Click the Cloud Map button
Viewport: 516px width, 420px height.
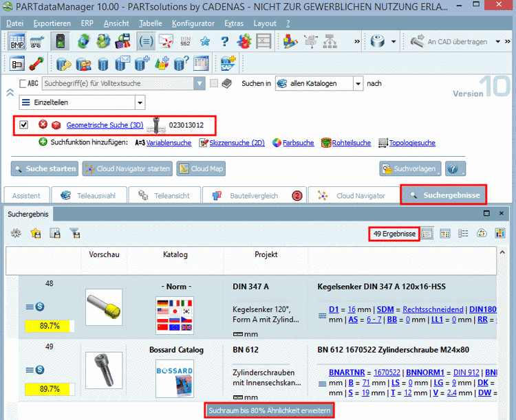(x=201, y=168)
